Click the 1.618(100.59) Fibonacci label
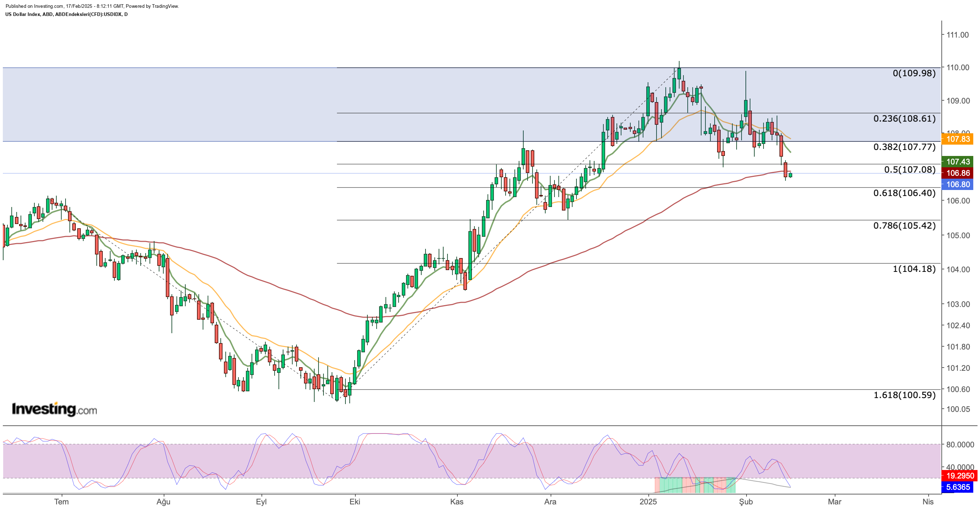980x509 pixels. pos(904,395)
